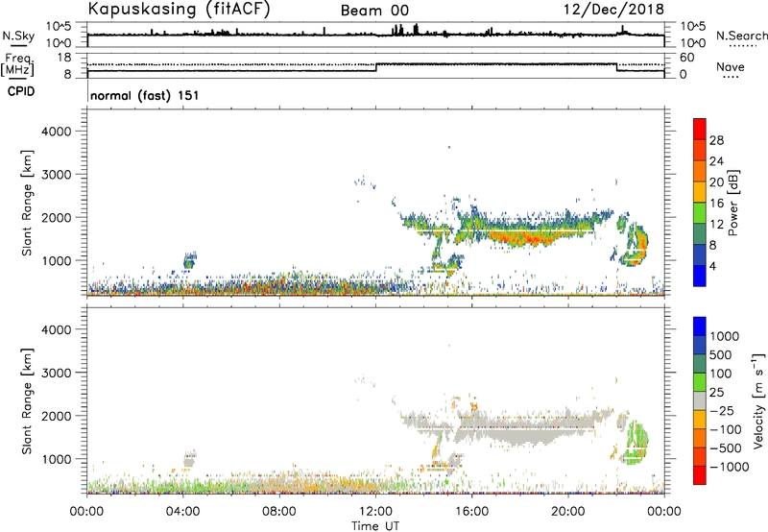Click '4000' tick on power panel range axis
The width and height of the screenshot is (768, 532).
[56, 132]
